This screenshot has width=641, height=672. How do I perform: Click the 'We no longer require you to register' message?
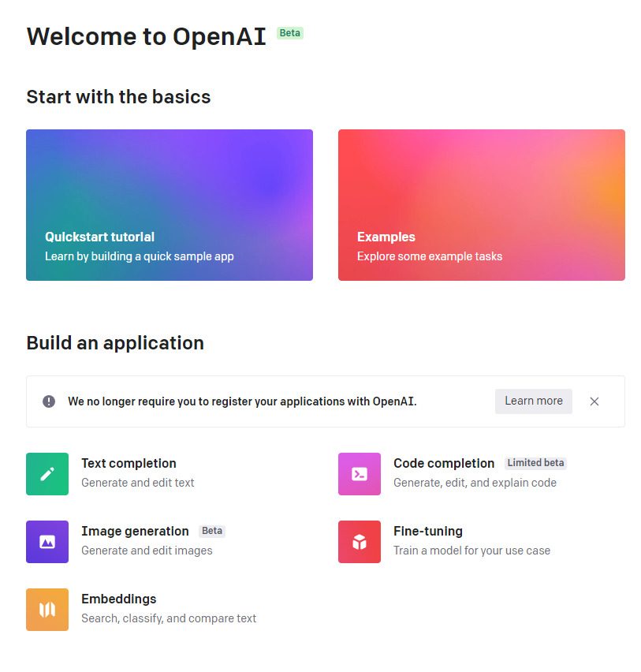[242, 401]
